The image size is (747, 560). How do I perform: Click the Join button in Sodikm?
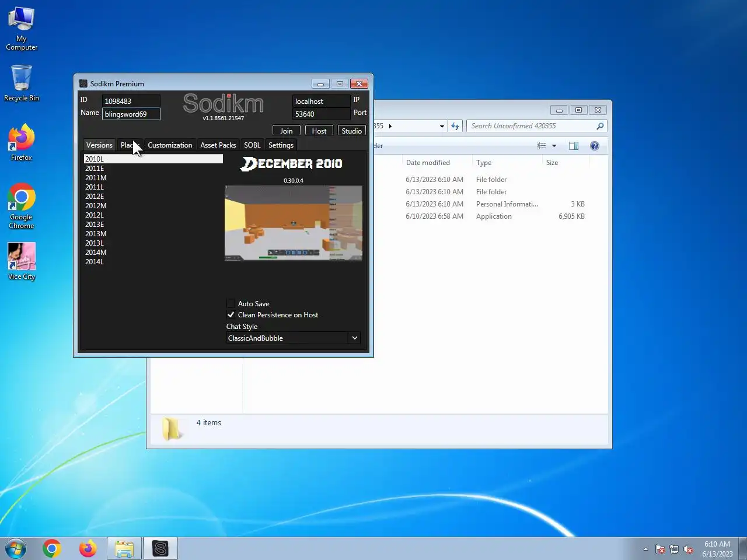[x=287, y=131]
